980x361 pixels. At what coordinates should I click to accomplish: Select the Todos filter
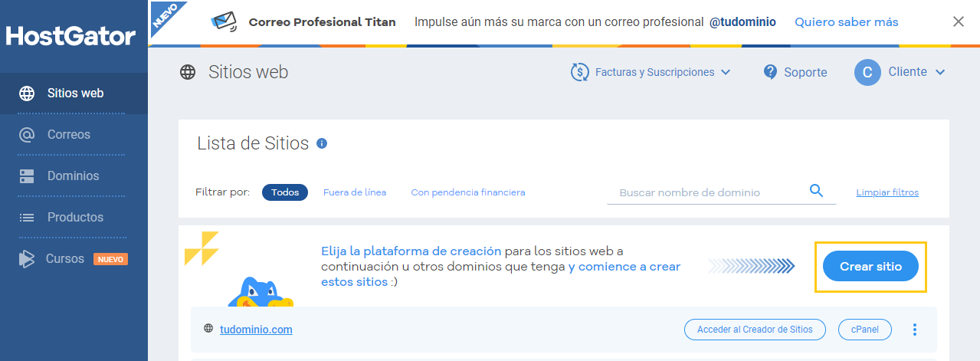click(x=285, y=192)
